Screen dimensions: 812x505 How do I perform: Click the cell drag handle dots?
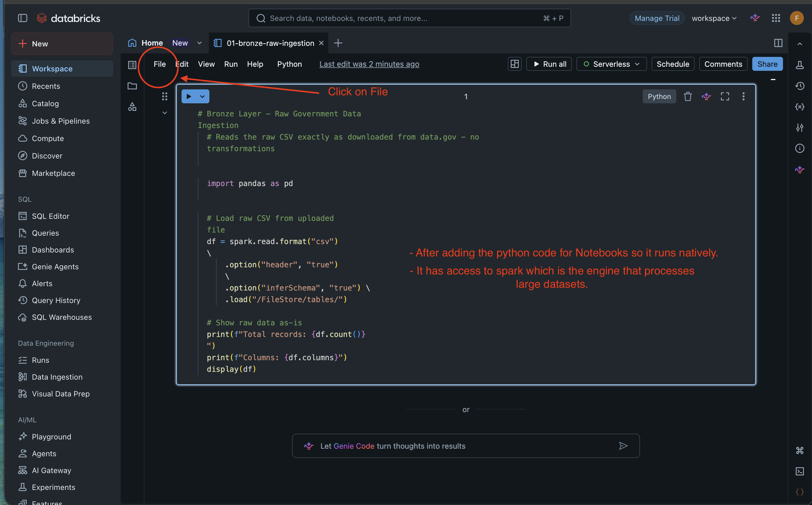164,97
